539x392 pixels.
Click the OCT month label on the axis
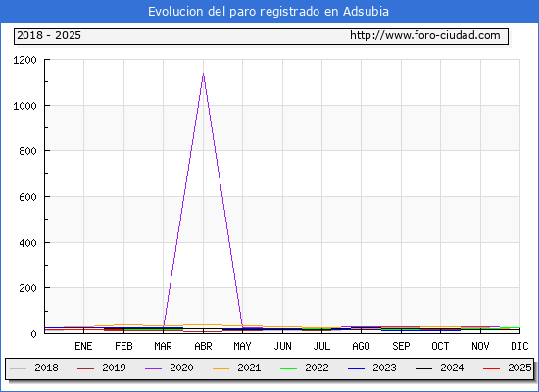(x=440, y=346)
